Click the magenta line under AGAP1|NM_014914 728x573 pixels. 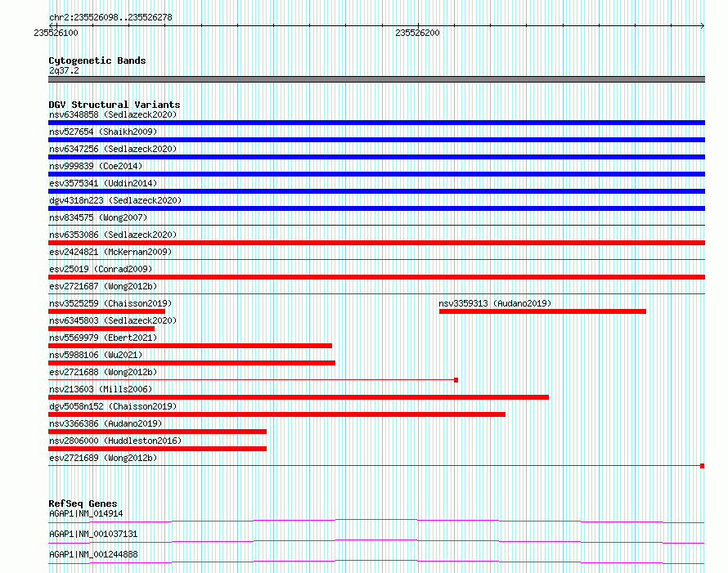[x=376, y=522]
